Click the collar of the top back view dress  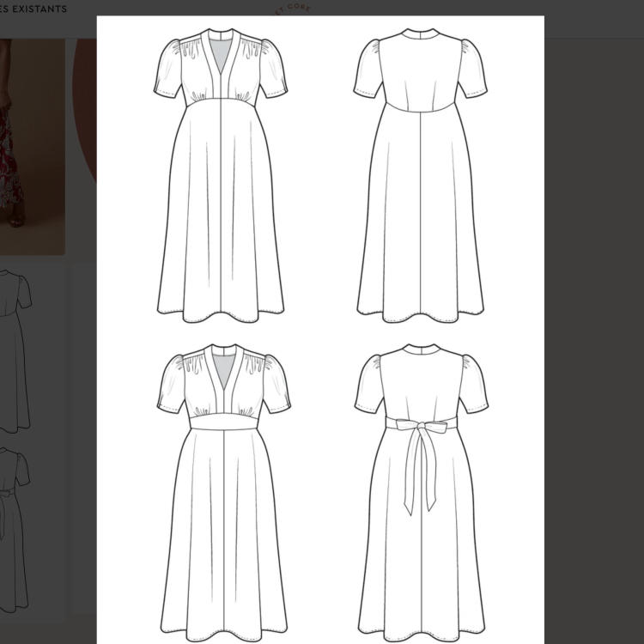pyautogui.click(x=420, y=34)
